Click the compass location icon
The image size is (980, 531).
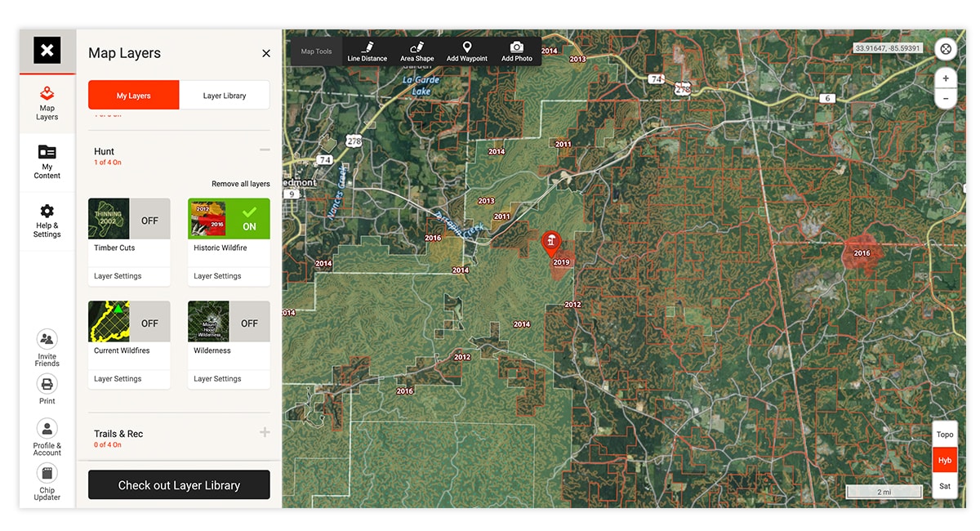945,49
